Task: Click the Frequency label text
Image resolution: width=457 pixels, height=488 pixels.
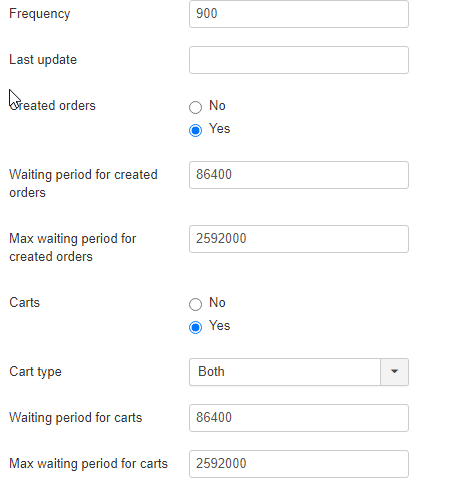Action: pos(40,14)
